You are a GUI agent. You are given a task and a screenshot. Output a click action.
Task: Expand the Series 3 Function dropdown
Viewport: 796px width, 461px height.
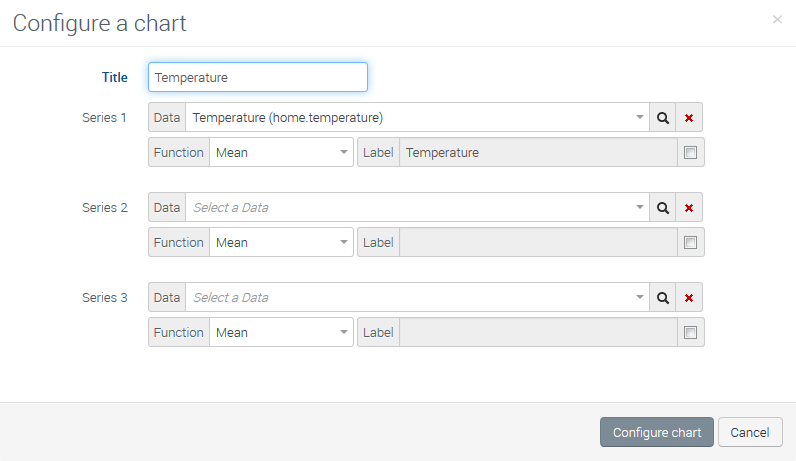(x=280, y=333)
